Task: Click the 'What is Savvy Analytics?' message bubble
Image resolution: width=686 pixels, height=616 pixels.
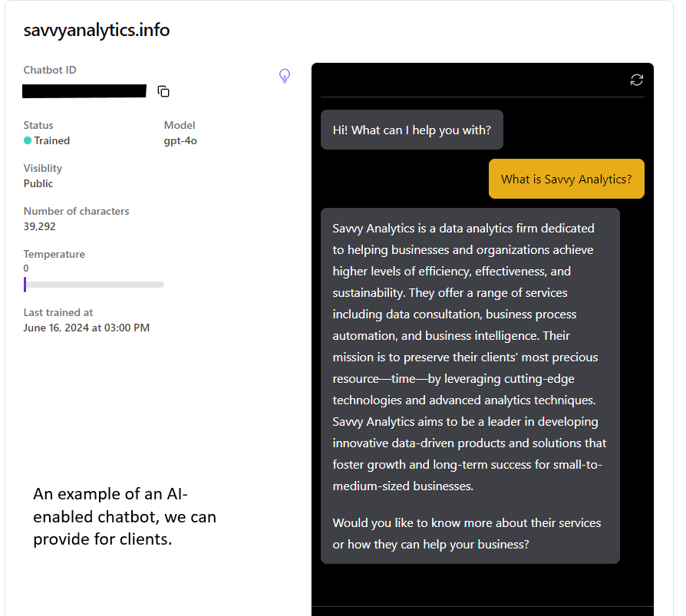Action: click(566, 179)
